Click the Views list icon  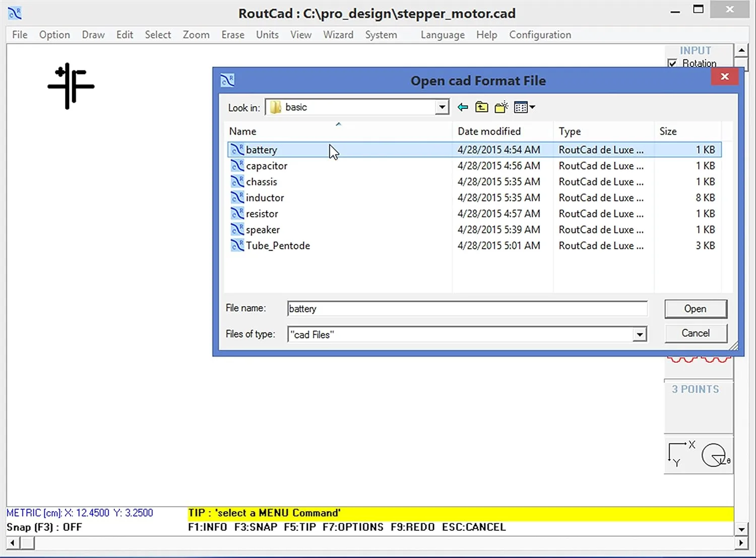point(521,107)
